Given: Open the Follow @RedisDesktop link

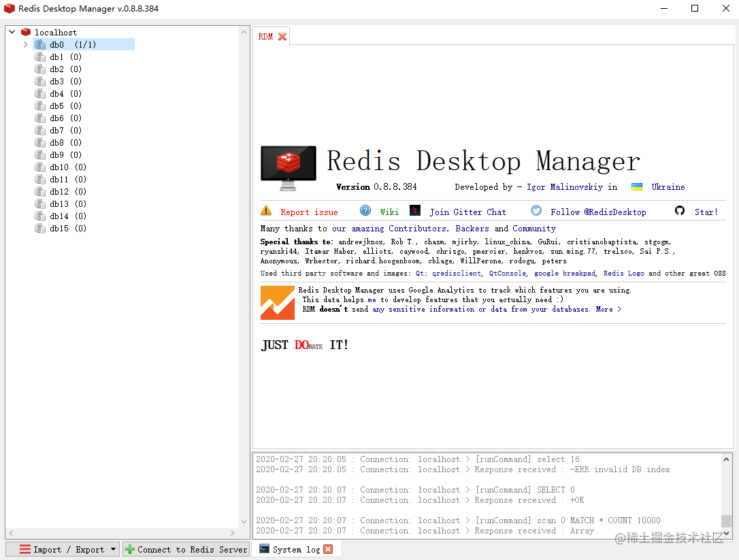Looking at the screenshot, I should [x=598, y=212].
